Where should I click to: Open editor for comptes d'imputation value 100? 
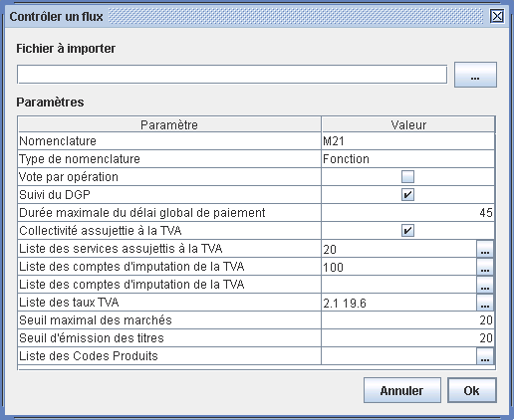click(485, 267)
